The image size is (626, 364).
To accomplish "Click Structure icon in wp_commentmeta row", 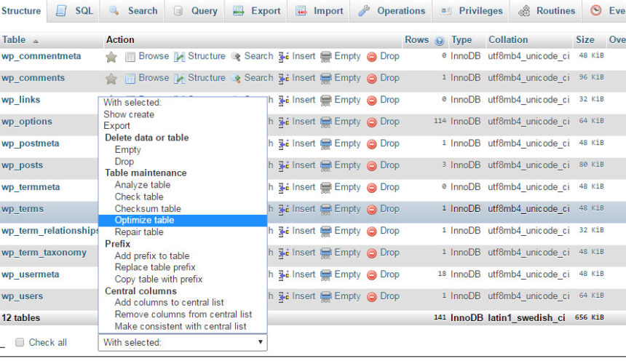I will 180,57.
